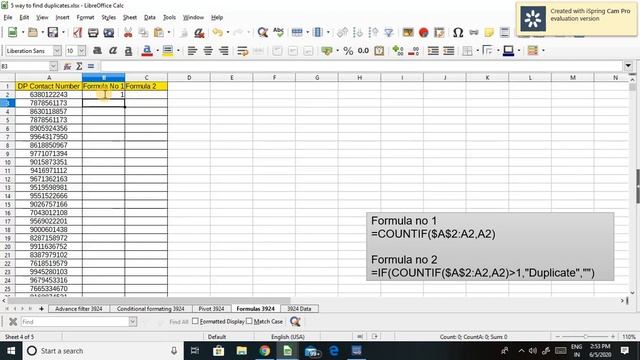Insert an image via toolbar icon
The height and width of the screenshot is (360, 640).
408,32
